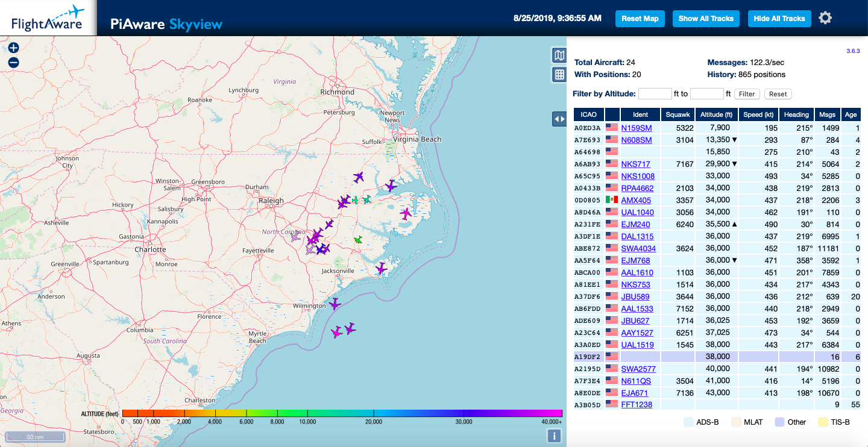Open EJA671 flight link
Screen dimensions: 868x447
tap(635, 393)
